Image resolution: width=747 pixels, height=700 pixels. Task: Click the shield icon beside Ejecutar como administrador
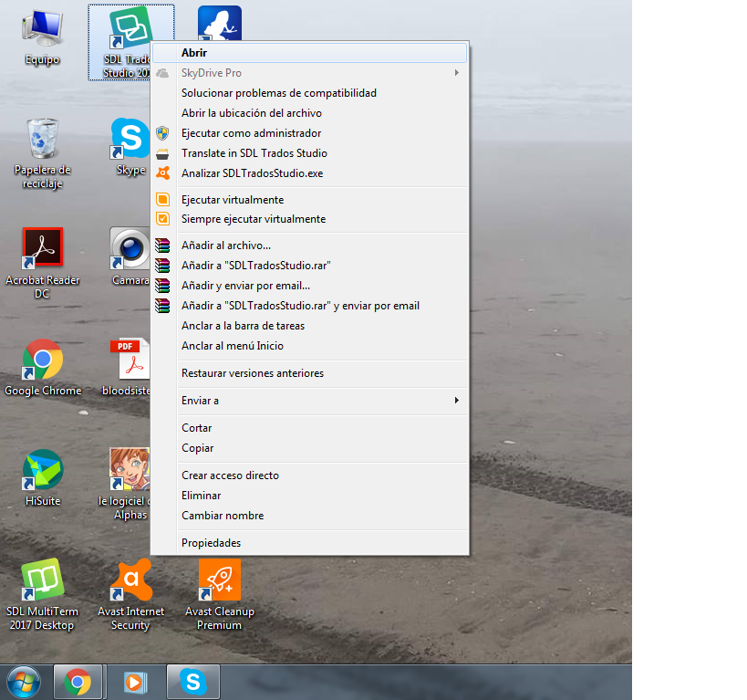pos(162,133)
